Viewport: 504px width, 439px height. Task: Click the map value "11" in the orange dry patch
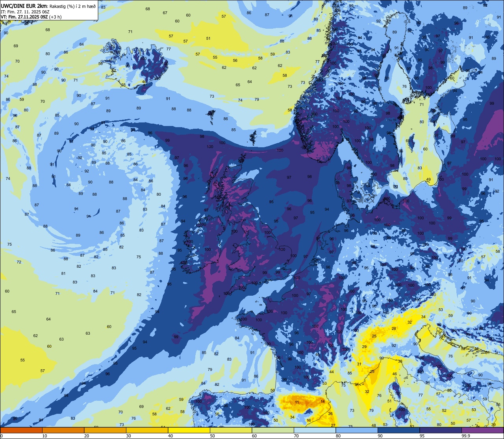(297, 402)
